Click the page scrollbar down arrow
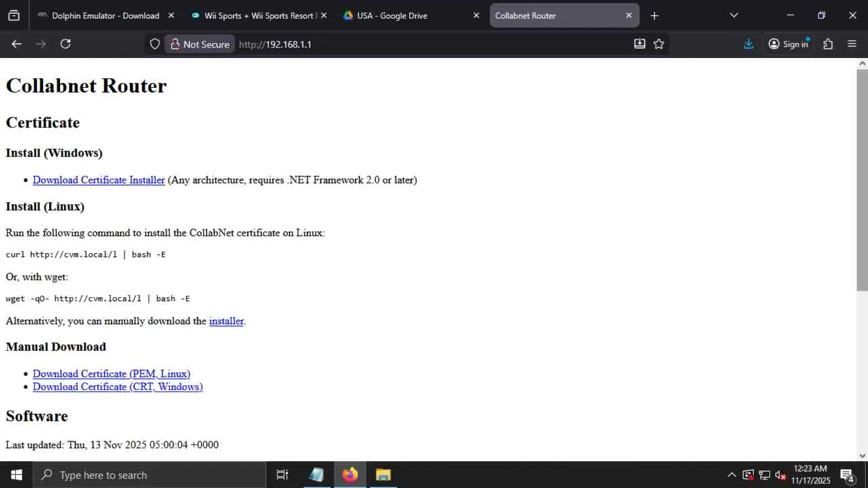This screenshot has width=868, height=488. point(863,455)
